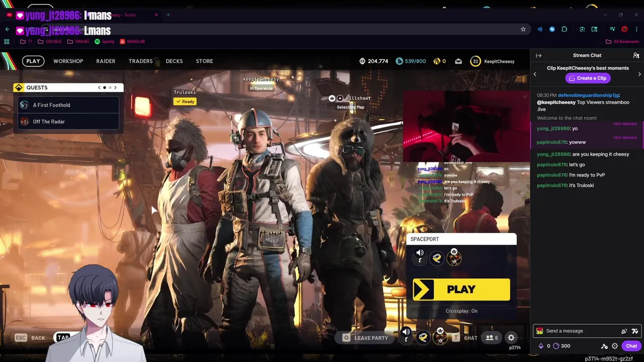Open the in-game mail envelope icon
Viewport: 644px width, 362px height.
pos(458,61)
